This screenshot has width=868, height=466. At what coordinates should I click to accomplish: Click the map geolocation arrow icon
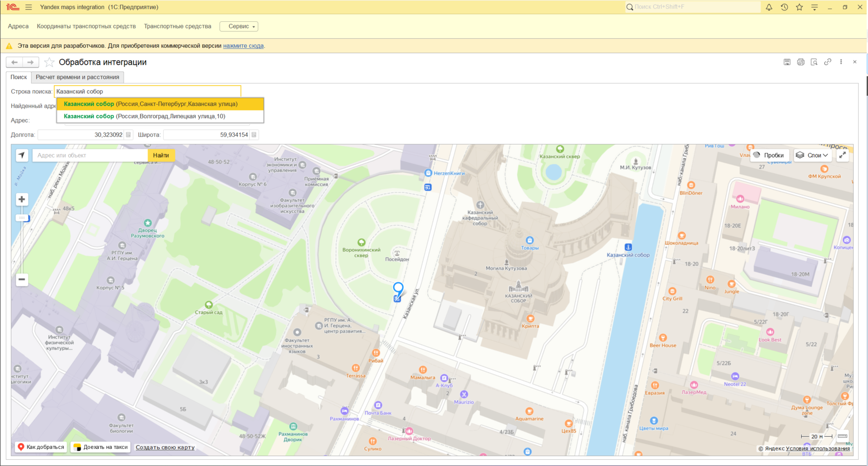(22, 155)
